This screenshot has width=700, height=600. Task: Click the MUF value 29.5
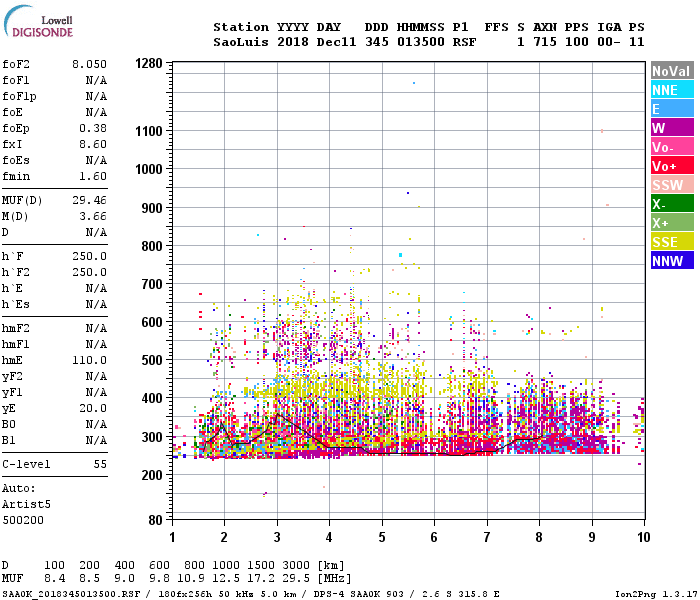click(x=296, y=579)
